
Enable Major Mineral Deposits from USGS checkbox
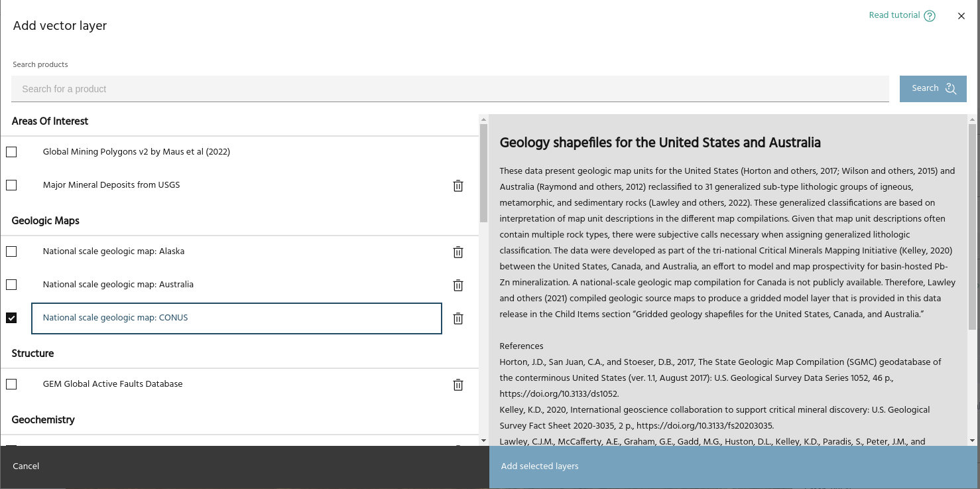tap(11, 185)
